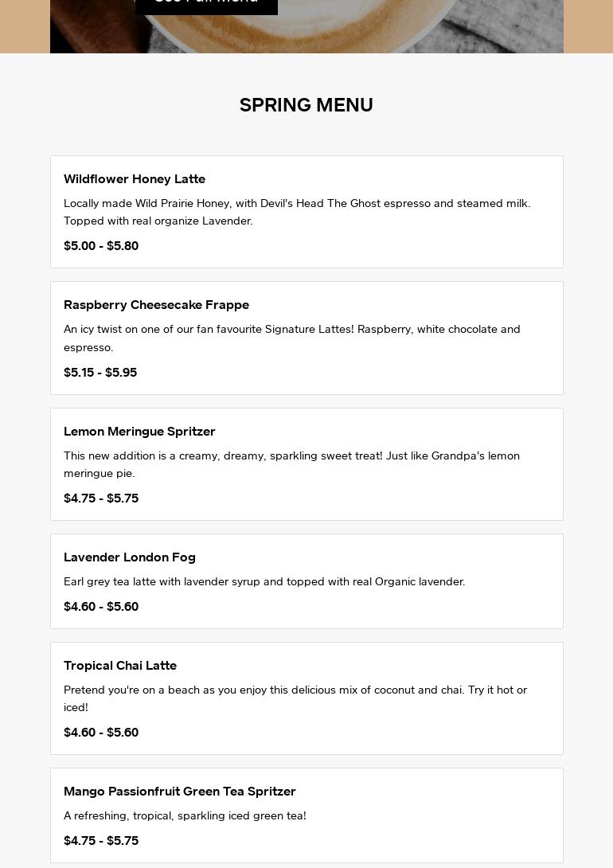This screenshot has height=868, width=613.
Task: Select the Lemon Meringue Spritzer title
Action: (x=139, y=432)
